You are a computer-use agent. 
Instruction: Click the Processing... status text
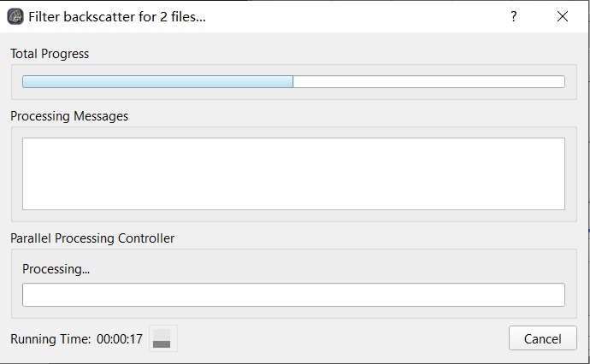click(56, 269)
